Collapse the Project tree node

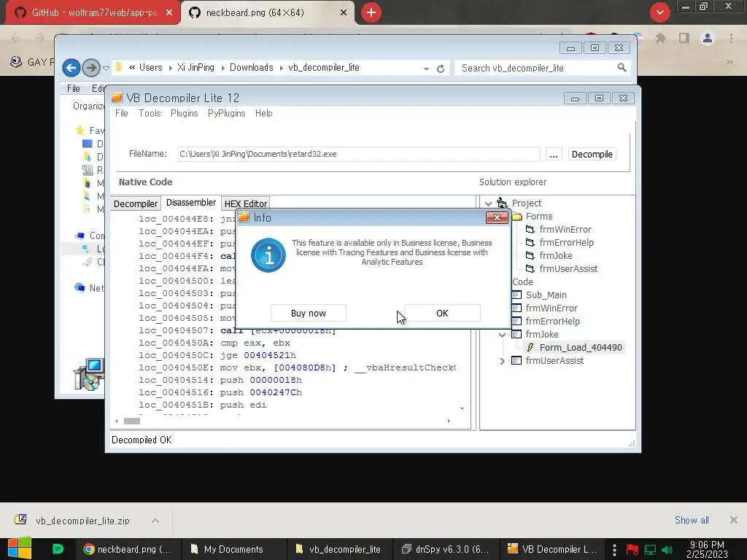tap(488, 203)
